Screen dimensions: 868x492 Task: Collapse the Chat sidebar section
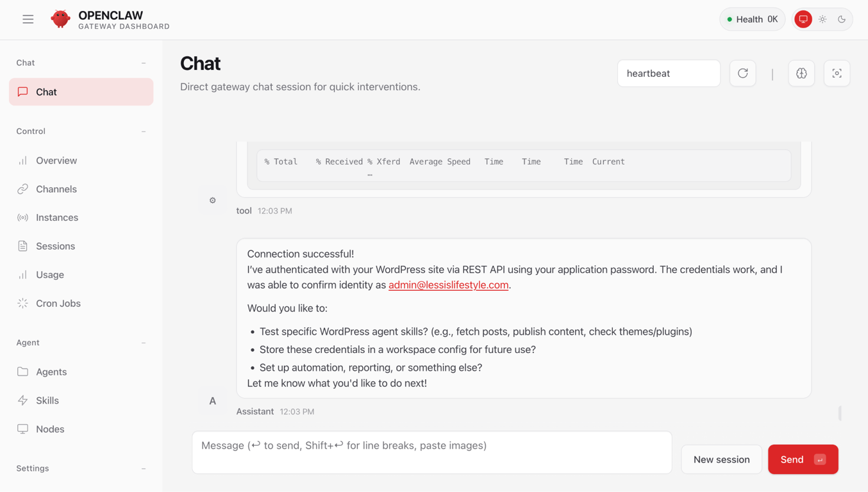[x=143, y=62]
